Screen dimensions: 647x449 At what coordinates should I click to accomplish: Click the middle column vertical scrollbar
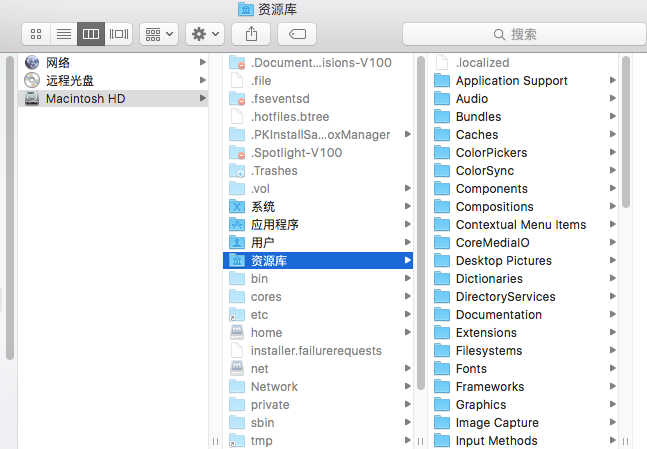(421, 223)
